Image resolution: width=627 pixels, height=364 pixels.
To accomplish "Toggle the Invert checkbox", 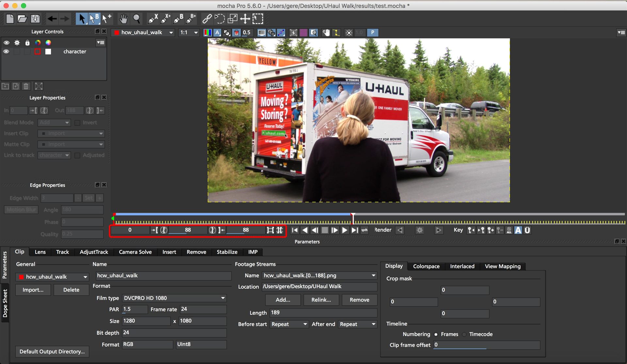I will click(77, 123).
